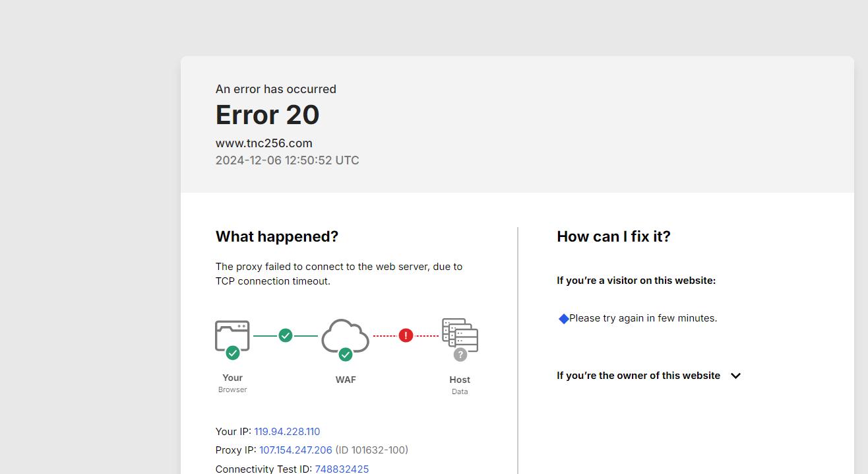
Task: Click the www.tnc256.com domain text
Action: pos(264,143)
